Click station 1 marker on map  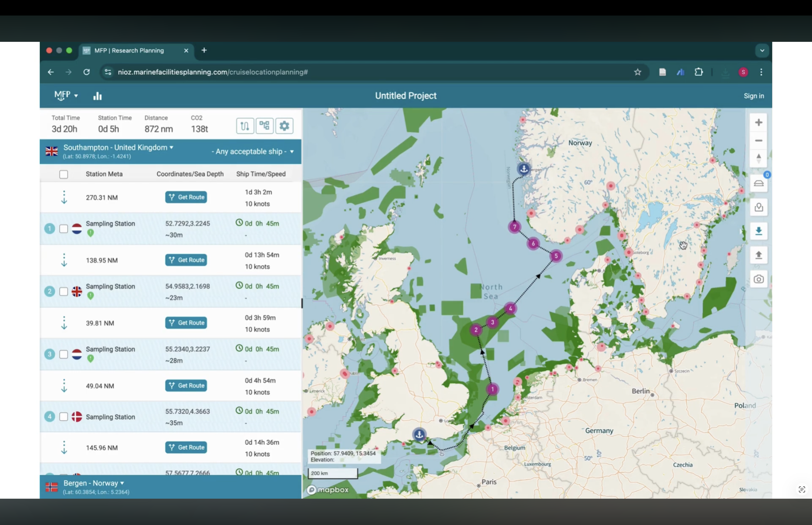tap(492, 389)
